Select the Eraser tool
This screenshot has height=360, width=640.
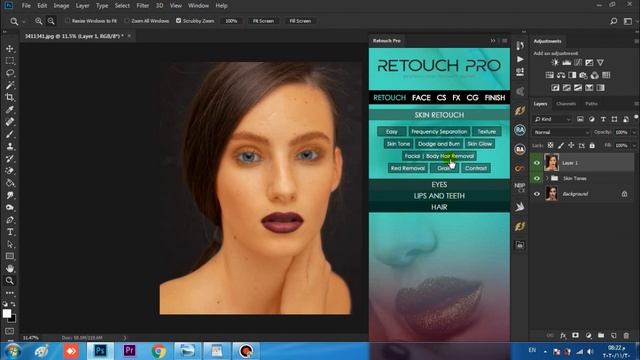click(10, 171)
